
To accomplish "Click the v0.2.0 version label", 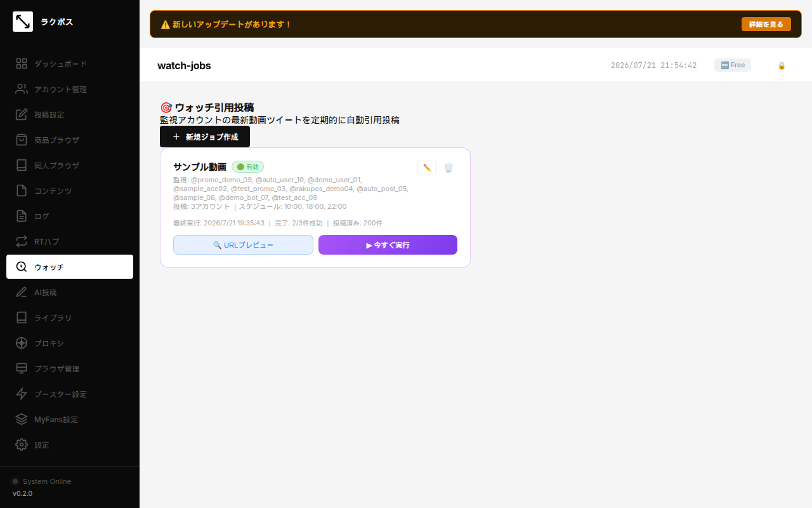I will (x=22, y=493).
